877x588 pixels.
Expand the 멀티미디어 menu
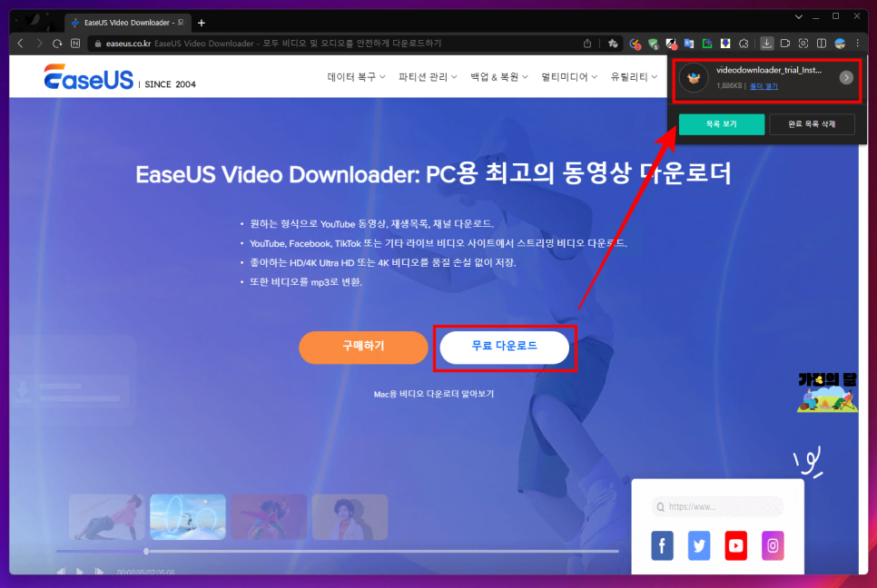coord(569,76)
